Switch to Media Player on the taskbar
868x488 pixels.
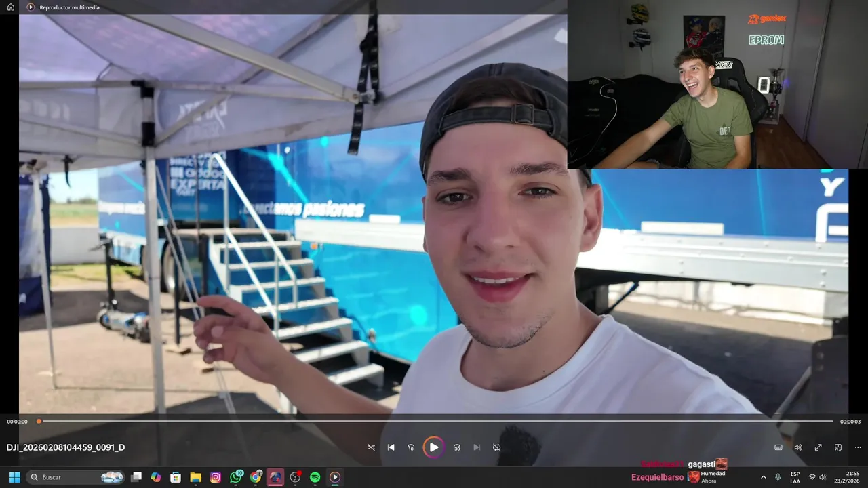click(335, 477)
